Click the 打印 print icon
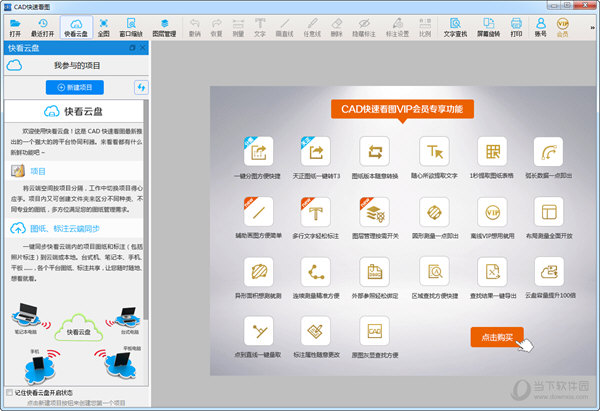This screenshot has height=411, width=600. coord(516,28)
